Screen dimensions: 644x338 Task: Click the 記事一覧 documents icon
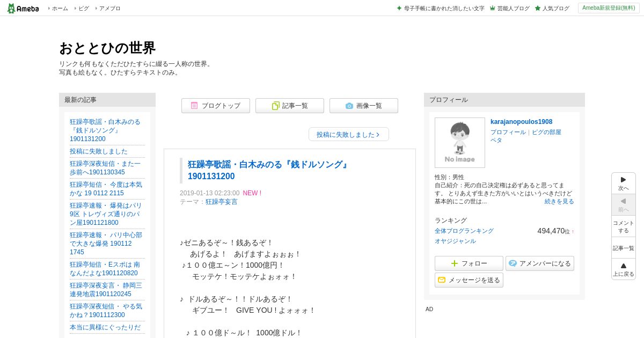click(x=275, y=106)
